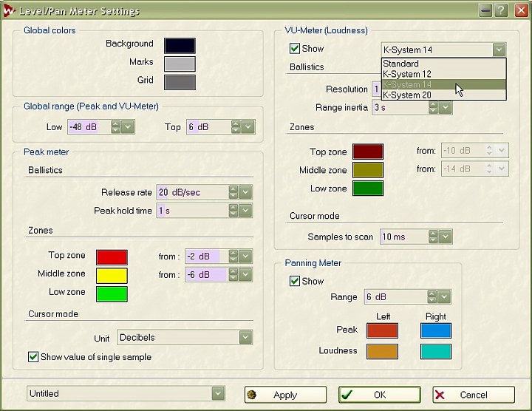
Task: Open the Release rate dropdown arrow
Action: pyautogui.click(x=245, y=192)
